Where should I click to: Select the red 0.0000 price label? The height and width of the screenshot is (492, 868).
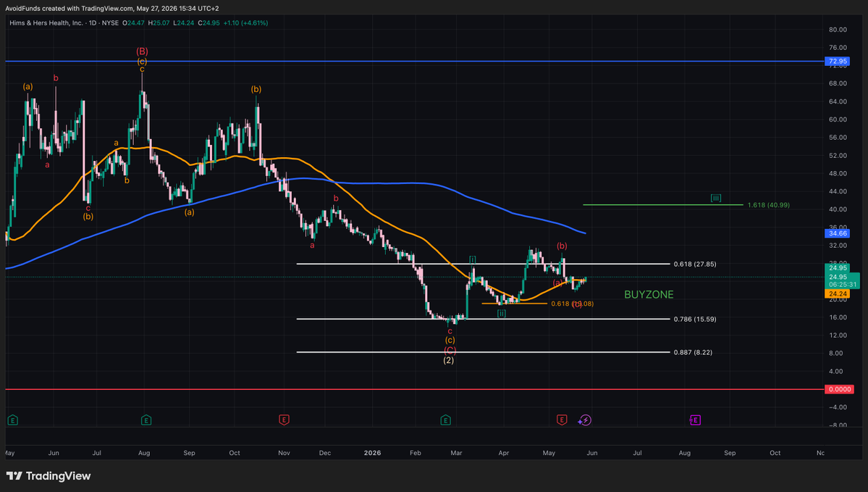(839, 390)
